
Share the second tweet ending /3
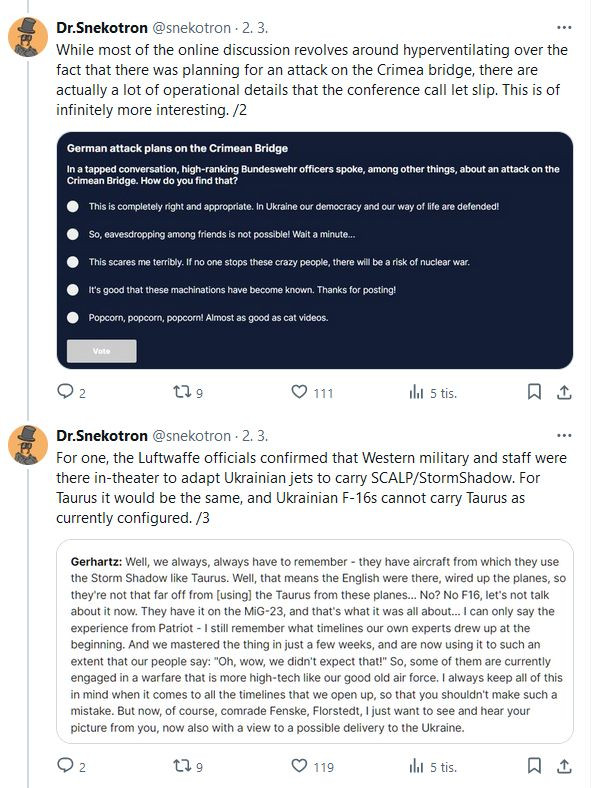point(564,766)
